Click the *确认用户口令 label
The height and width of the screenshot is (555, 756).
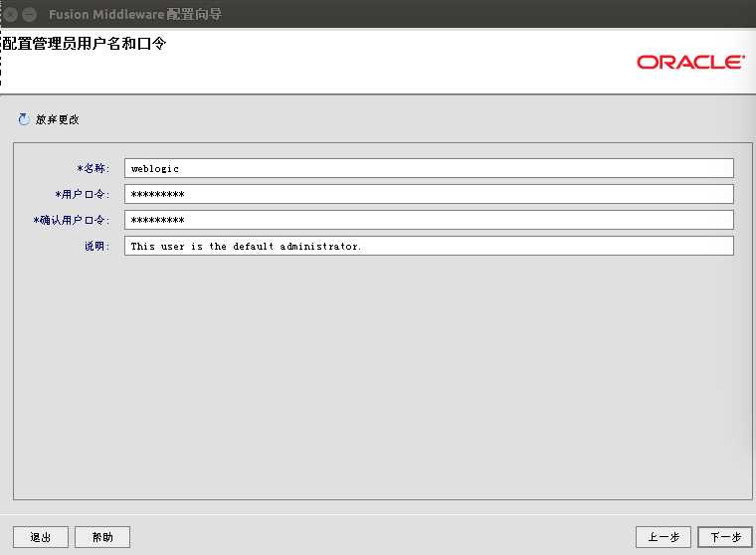[x=72, y=221]
